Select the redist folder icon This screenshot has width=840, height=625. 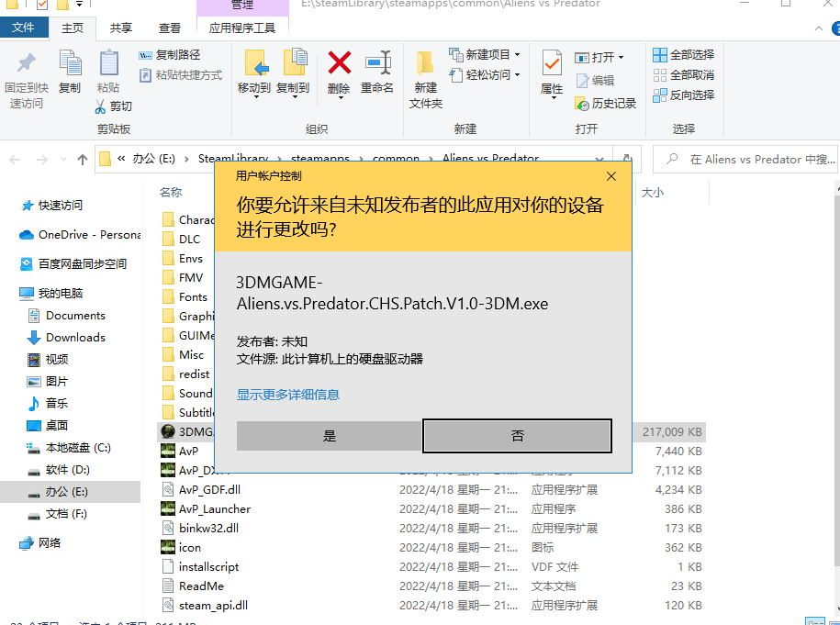click(x=168, y=374)
